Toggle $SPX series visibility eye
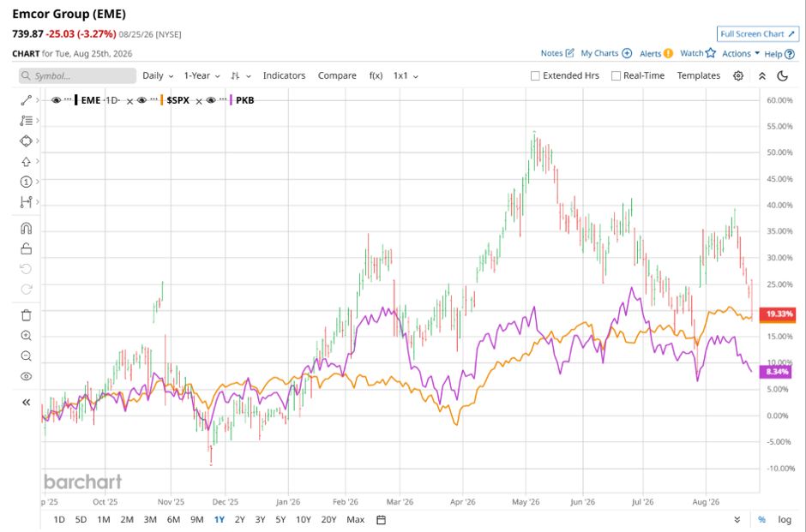Screen dimensions: 806x532 [141, 100]
